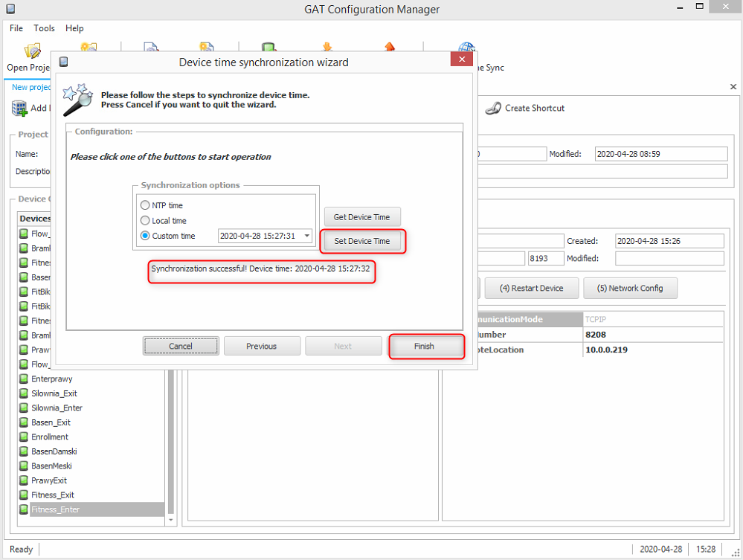The width and height of the screenshot is (743, 560).
Task: Open the Tools menu
Action: pyautogui.click(x=44, y=28)
